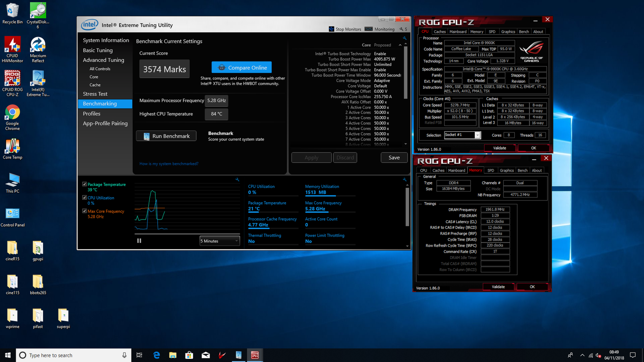The image size is (644, 362).
Task: Open the 5 Minutes time range dropdown
Action: [x=220, y=241]
